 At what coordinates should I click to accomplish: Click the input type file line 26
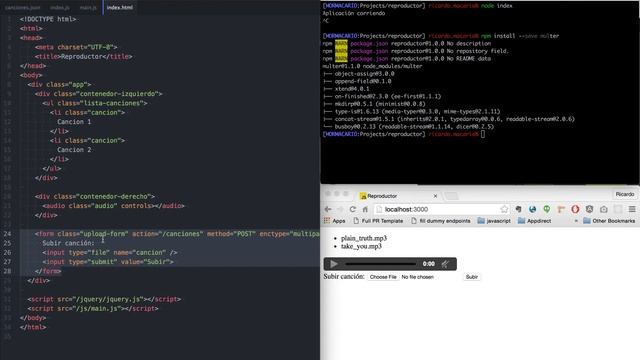[109, 253]
